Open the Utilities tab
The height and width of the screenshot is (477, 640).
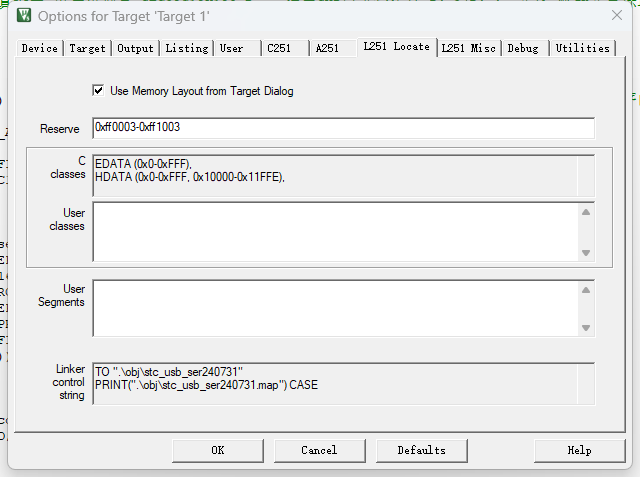pos(582,48)
